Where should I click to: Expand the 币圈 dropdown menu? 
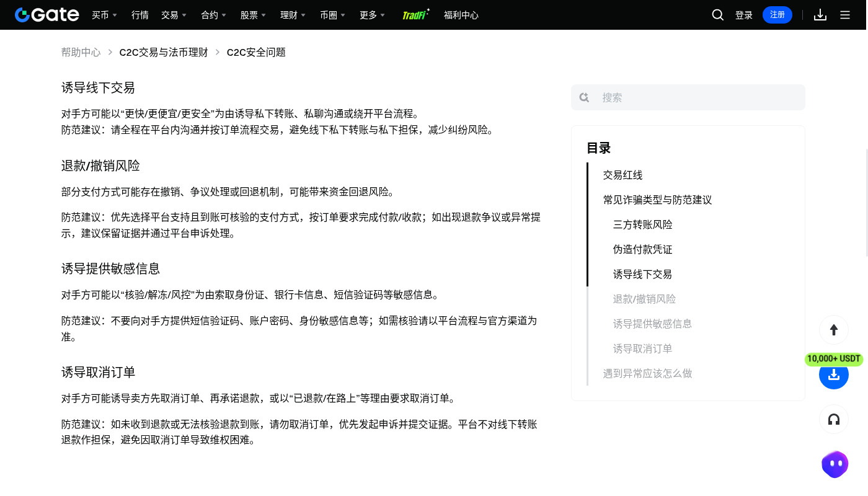click(332, 15)
